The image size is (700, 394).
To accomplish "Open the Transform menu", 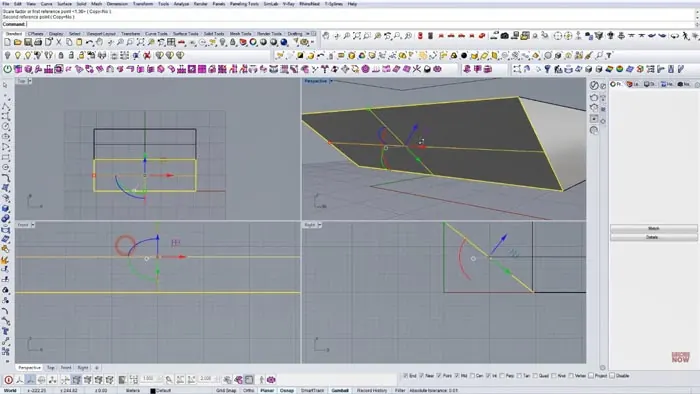I will click(143, 4).
